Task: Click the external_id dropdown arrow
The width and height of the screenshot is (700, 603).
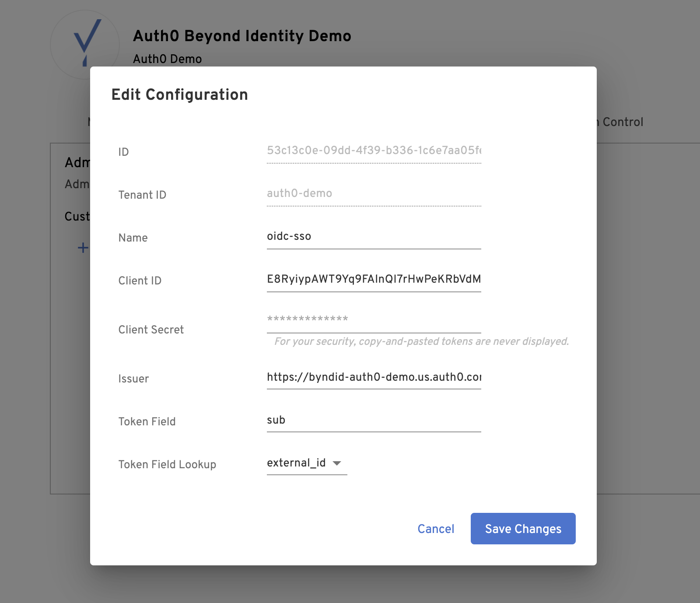Action: pos(337,463)
